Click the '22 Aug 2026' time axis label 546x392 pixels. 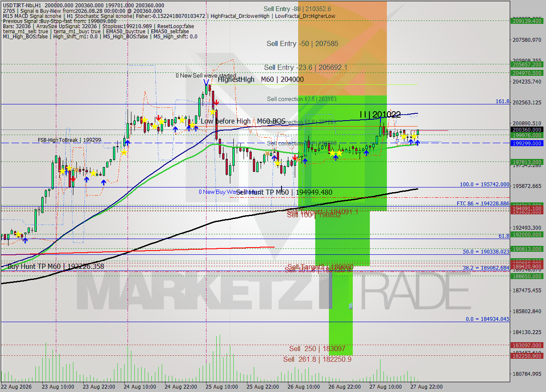click(x=16, y=386)
